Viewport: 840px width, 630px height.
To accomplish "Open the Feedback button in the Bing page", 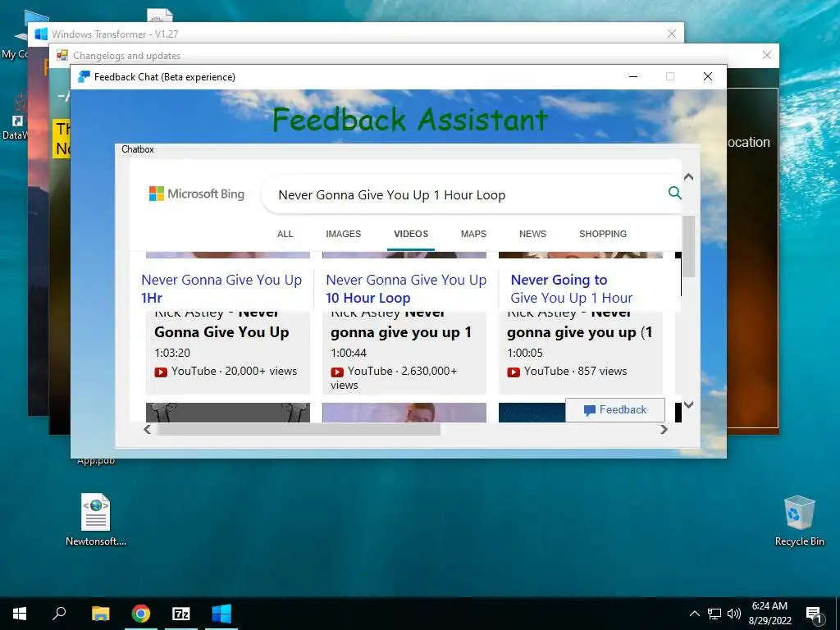I will 615,410.
